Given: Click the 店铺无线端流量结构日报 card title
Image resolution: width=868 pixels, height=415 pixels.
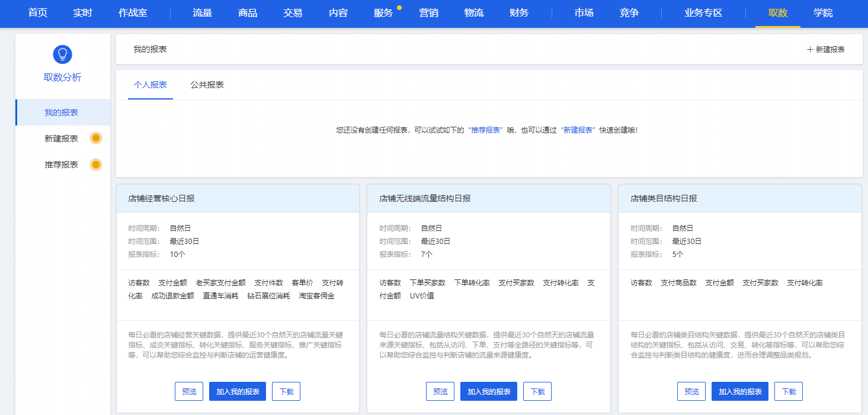Looking at the screenshot, I should point(425,198).
